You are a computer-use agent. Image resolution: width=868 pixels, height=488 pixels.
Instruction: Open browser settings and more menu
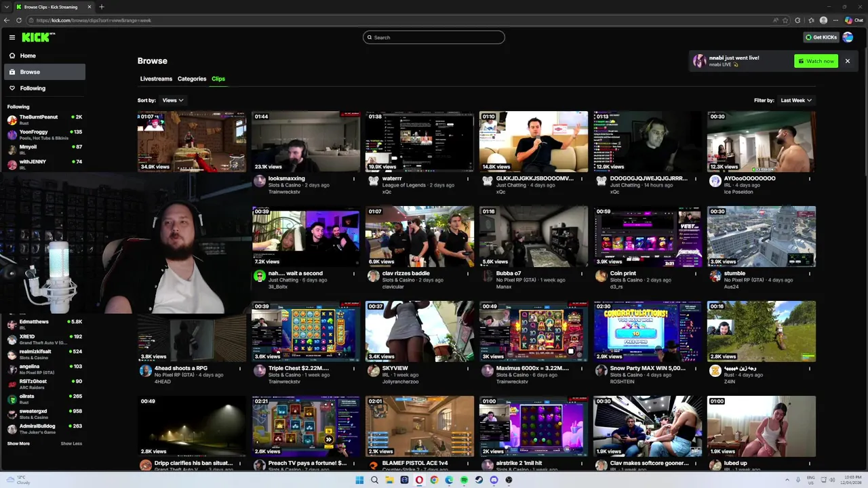[835, 20]
